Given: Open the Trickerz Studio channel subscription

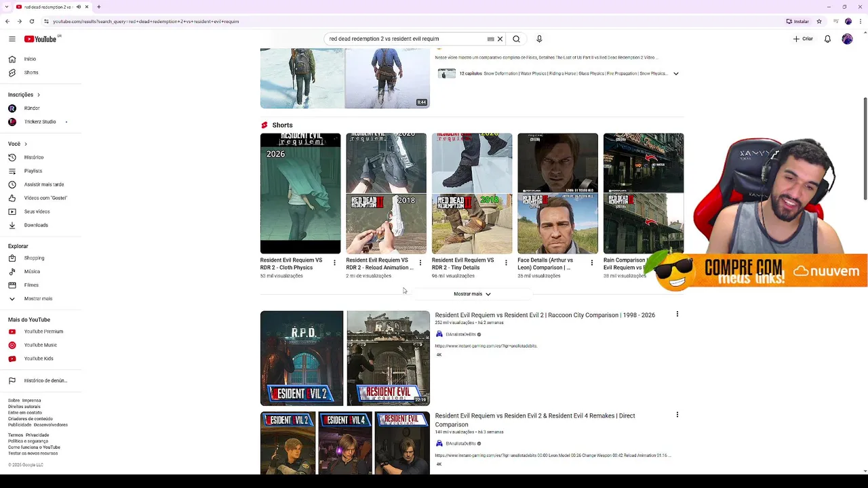Looking at the screenshot, I should [41, 122].
